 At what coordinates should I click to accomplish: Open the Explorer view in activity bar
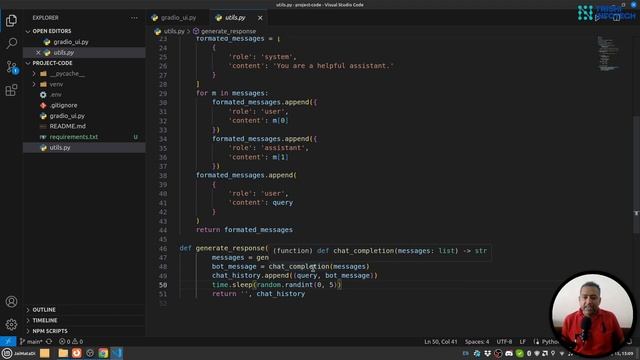pos(11,20)
